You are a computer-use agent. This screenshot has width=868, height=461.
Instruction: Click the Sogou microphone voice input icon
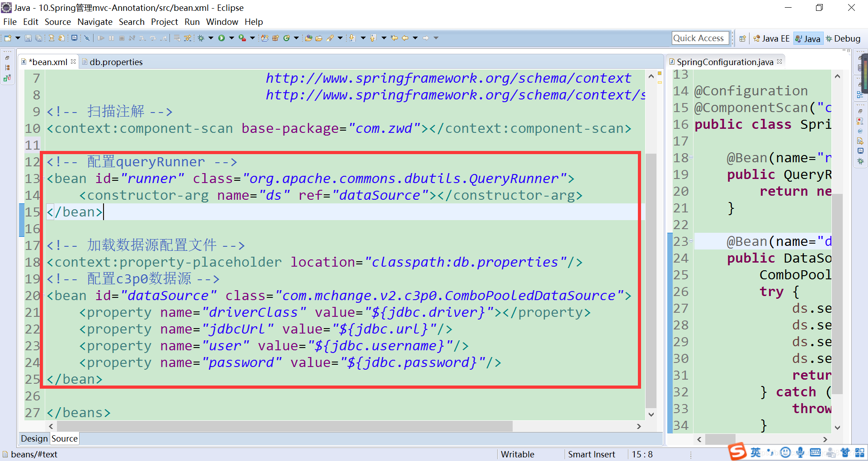coord(800,452)
